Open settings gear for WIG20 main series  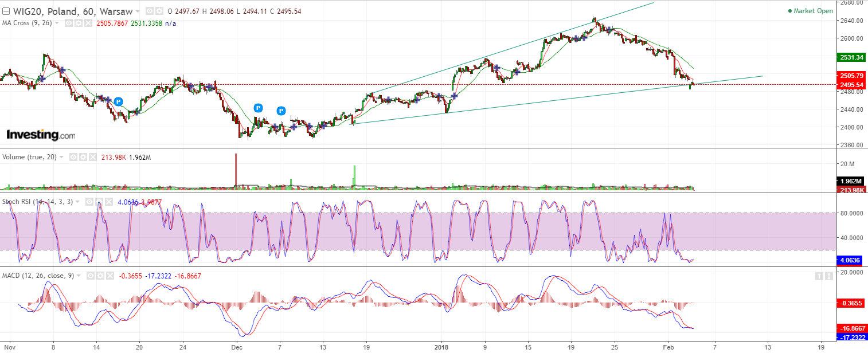(159, 11)
